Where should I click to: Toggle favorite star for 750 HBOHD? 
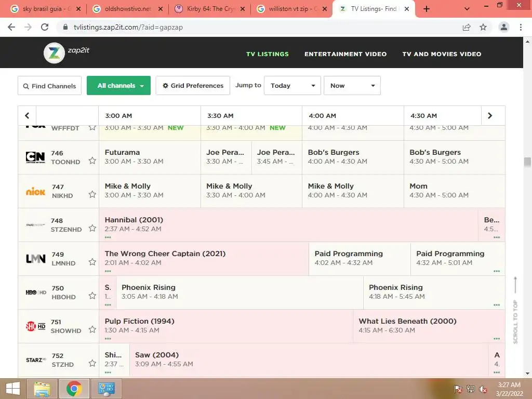92,296
